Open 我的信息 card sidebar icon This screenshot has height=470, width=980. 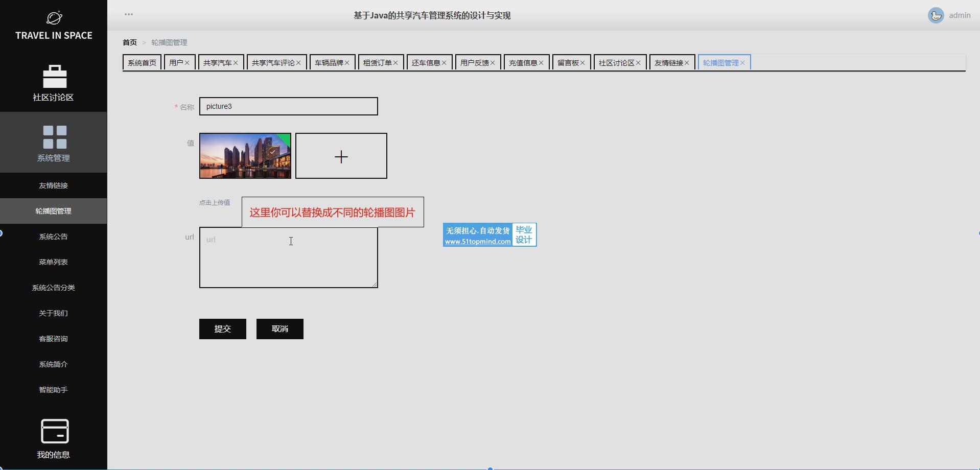(55, 431)
